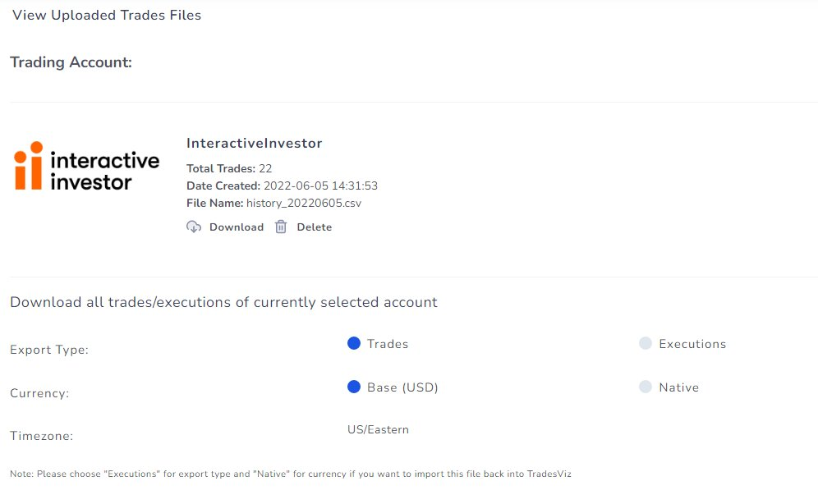Click the Download all trades/executions heading
This screenshot has height=504, width=818.
point(223,302)
